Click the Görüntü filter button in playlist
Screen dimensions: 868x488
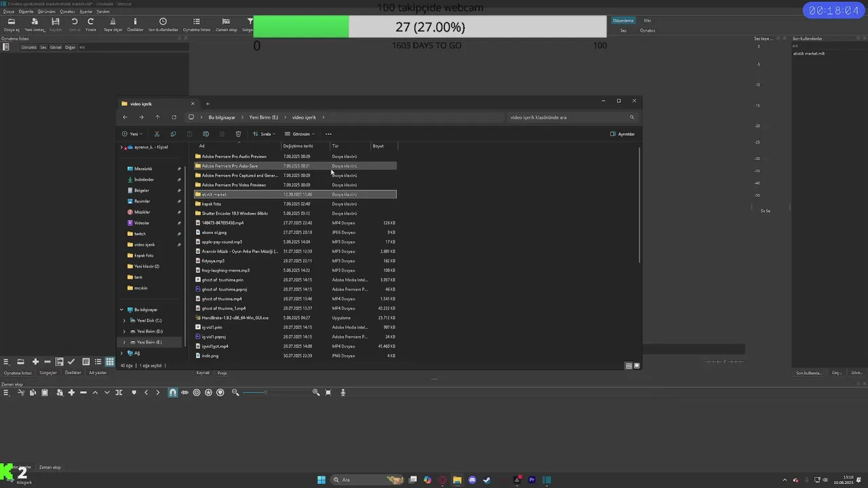tap(28, 47)
